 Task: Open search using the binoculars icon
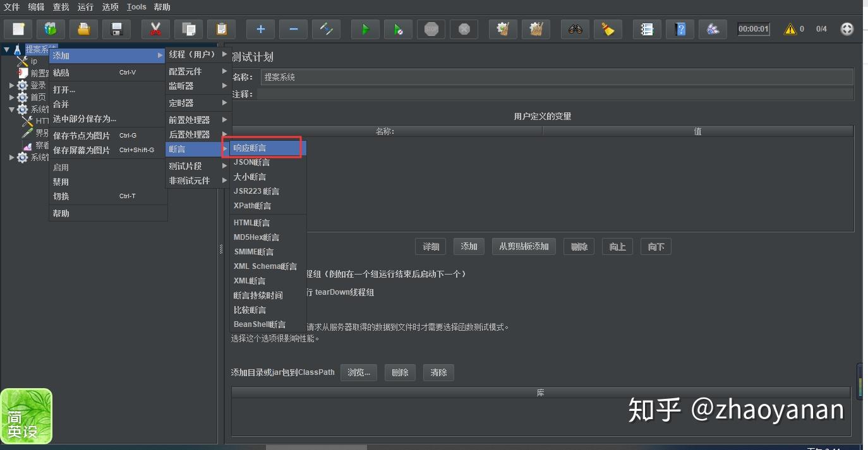(575, 28)
